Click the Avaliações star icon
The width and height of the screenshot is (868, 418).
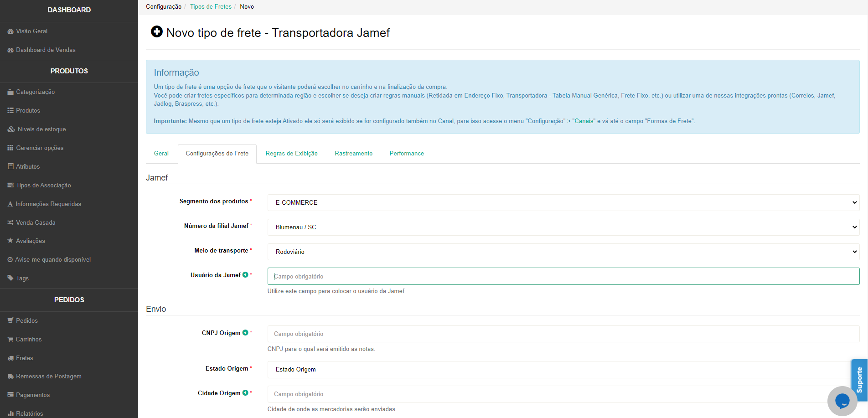coord(10,241)
